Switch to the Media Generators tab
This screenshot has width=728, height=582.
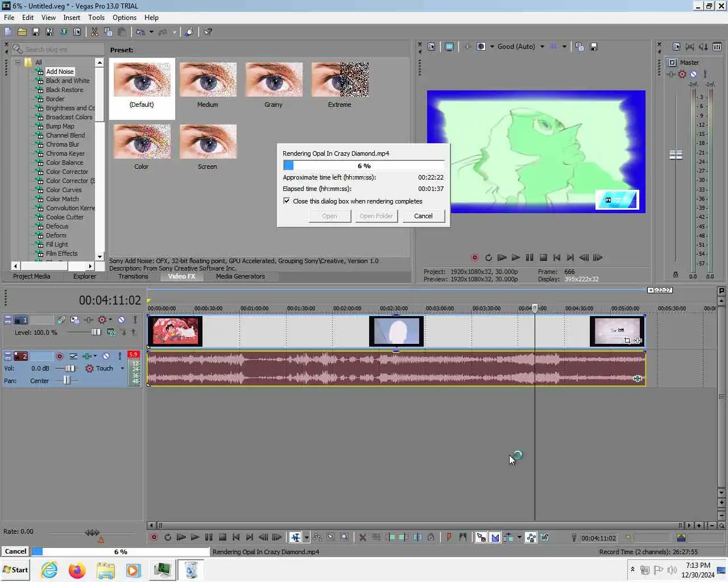point(240,276)
